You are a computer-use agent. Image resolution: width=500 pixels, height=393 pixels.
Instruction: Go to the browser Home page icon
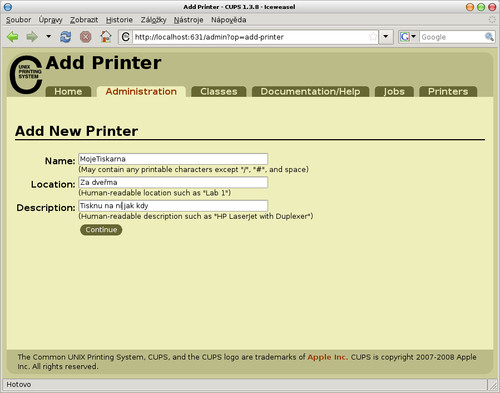point(106,37)
